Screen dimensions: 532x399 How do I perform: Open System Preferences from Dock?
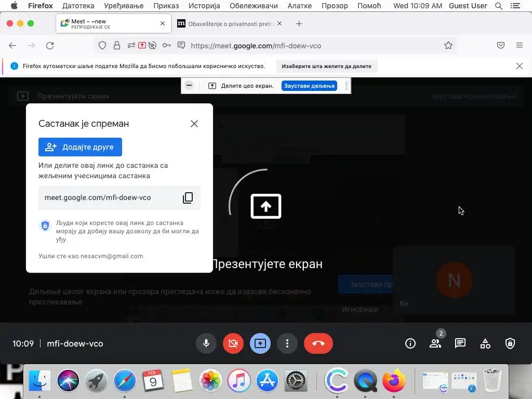point(296,380)
